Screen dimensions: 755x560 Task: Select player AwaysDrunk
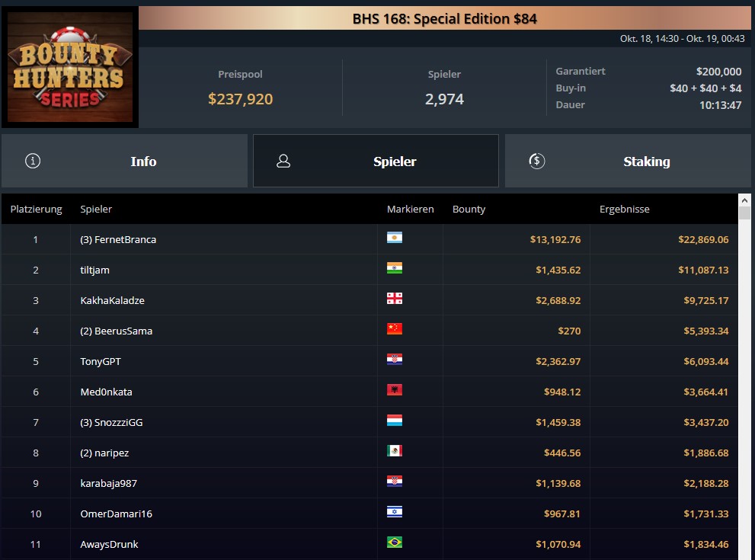click(109, 544)
